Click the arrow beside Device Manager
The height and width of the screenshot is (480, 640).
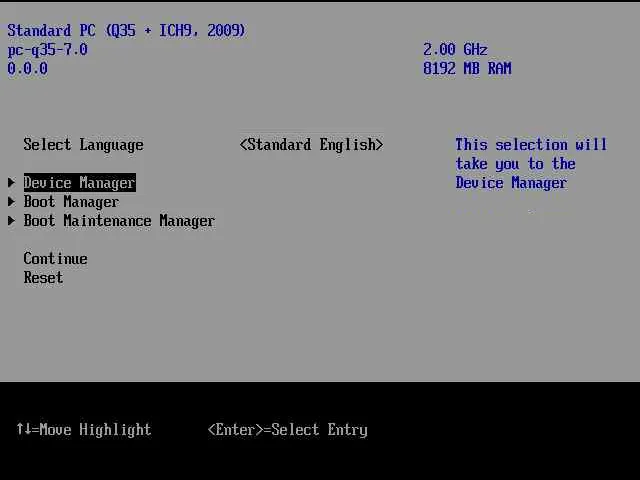[x=11, y=182]
